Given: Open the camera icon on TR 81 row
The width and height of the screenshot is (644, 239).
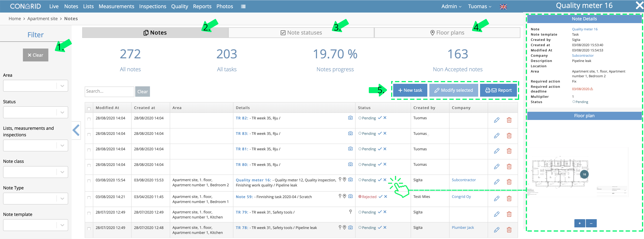Looking at the screenshot, I should [350, 149].
